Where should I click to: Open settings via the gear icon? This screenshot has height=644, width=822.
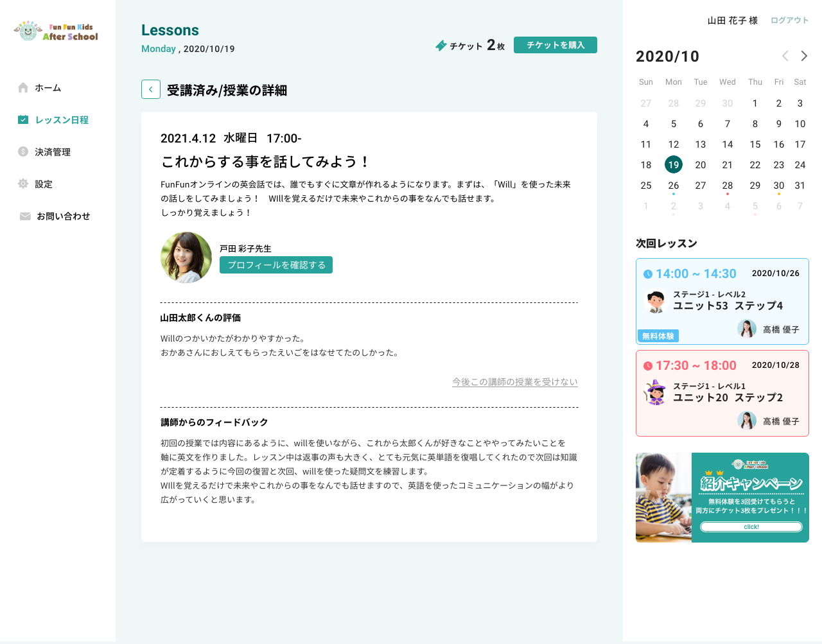coord(23,184)
